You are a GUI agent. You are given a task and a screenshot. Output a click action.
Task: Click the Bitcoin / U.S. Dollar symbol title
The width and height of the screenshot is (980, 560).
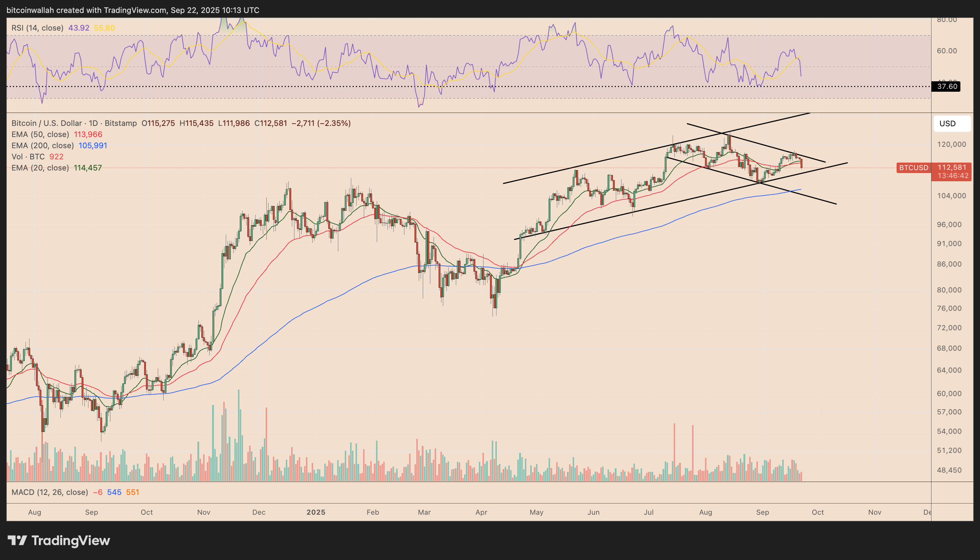46,123
